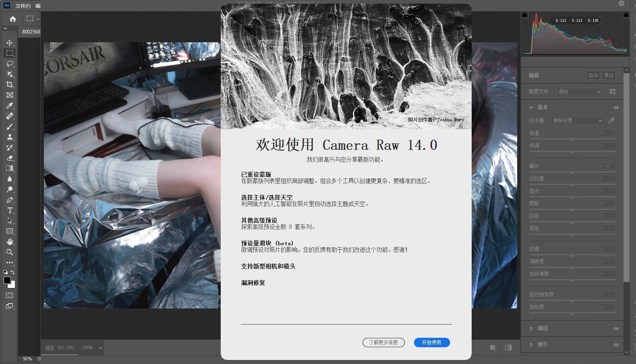
Task: Click the foreground color swatch
Action: tap(7, 280)
